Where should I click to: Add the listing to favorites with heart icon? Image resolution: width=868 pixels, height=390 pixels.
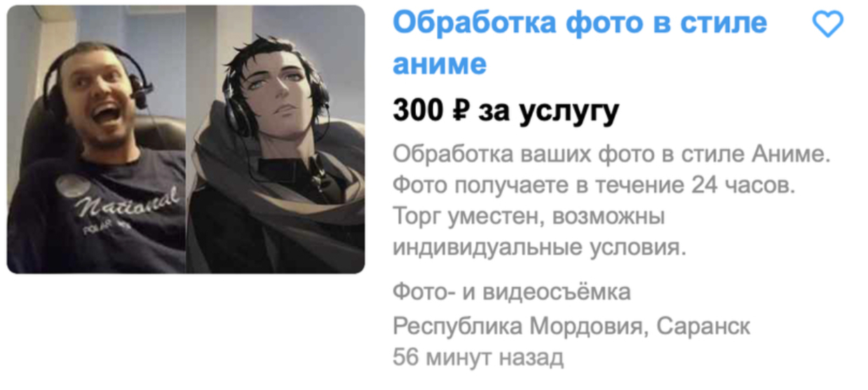(827, 25)
